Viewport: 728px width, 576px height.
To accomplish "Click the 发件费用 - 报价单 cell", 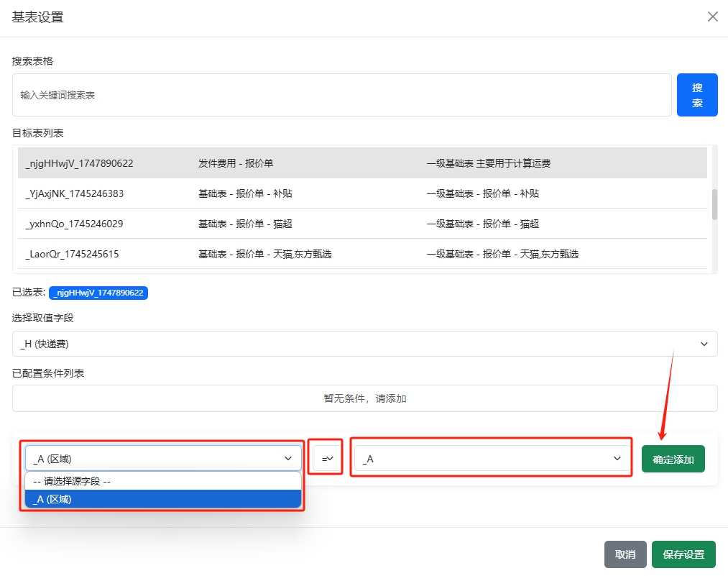I will tap(236, 163).
